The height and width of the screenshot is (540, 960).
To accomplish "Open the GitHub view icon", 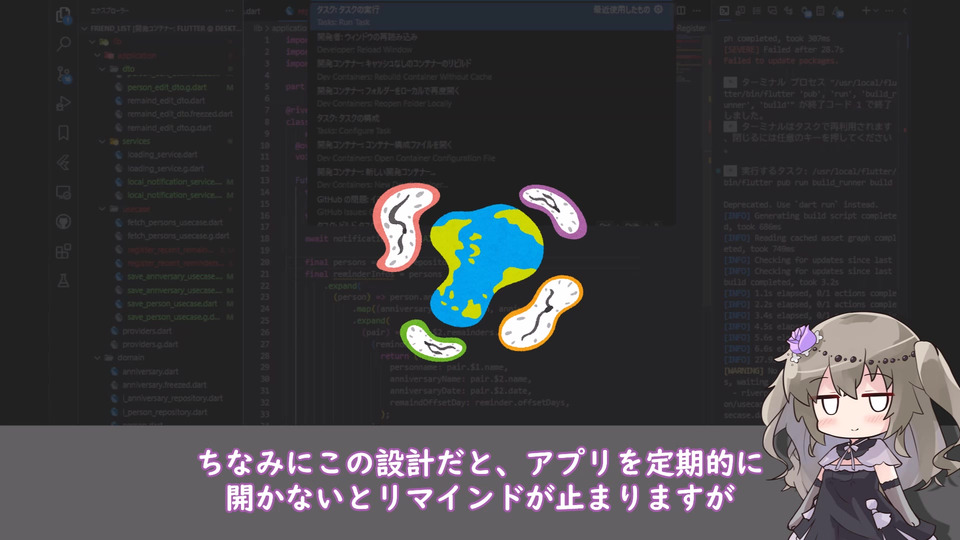I will (63, 222).
